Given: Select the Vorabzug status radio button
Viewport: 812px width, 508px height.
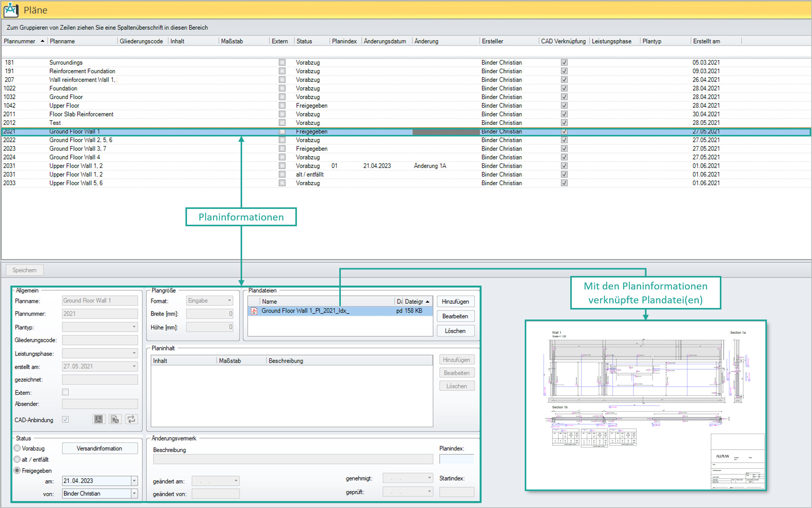Looking at the screenshot, I should click(17, 448).
